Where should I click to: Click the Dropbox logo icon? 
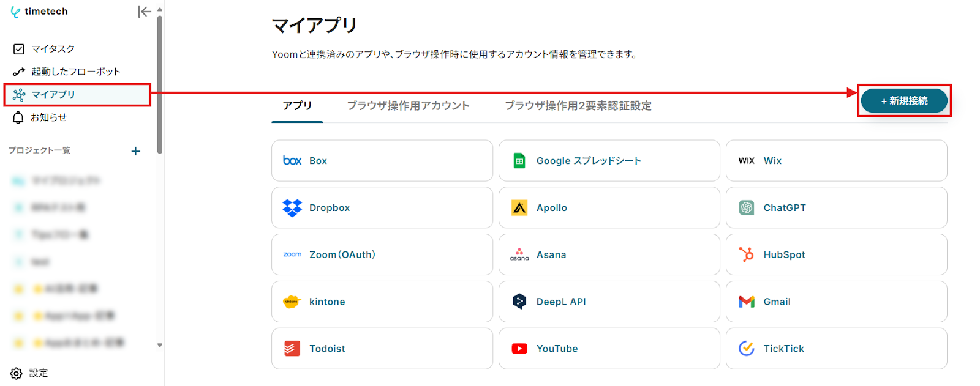pyautogui.click(x=292, y=208)
